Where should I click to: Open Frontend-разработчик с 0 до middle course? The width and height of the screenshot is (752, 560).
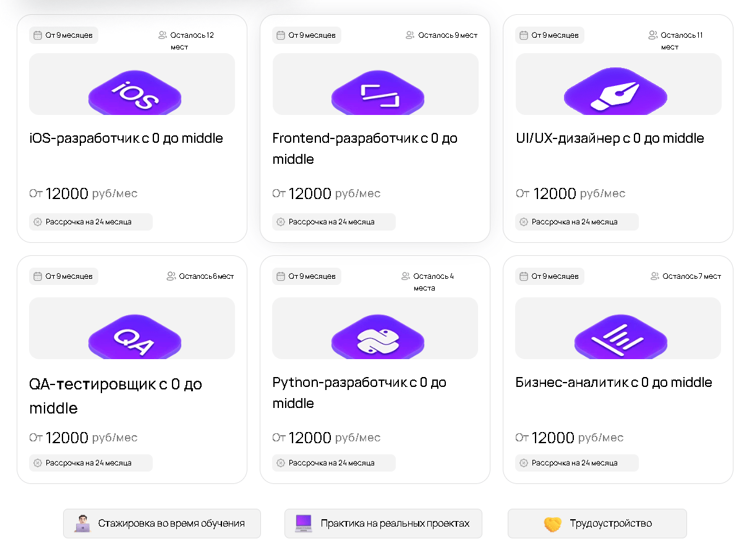click(x=365, y=148)
